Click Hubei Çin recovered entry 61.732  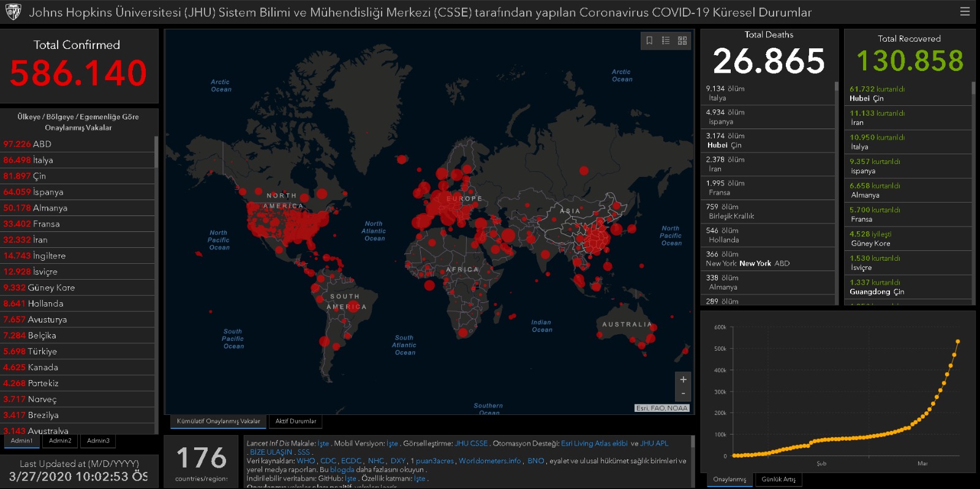tap(908, 94)
